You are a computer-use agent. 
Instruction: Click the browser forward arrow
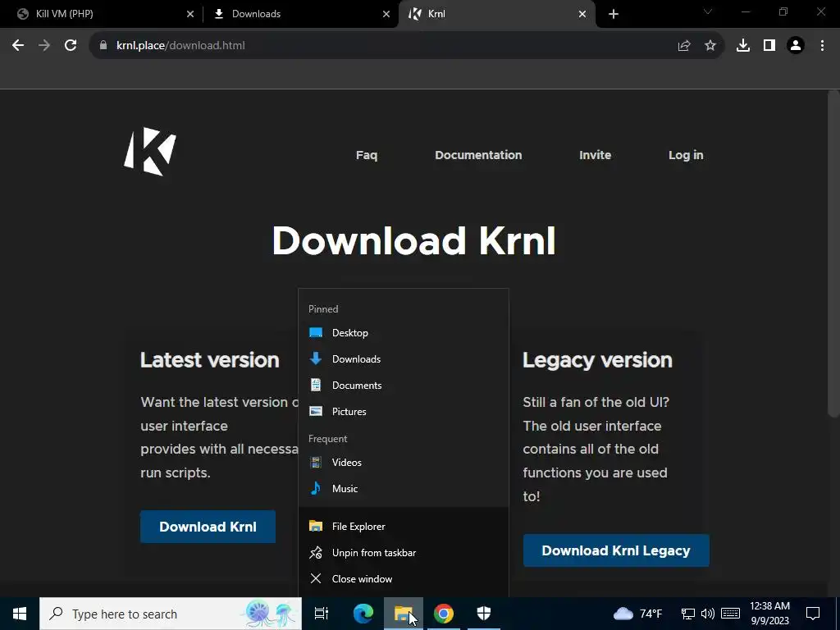[x=44, y=46]
